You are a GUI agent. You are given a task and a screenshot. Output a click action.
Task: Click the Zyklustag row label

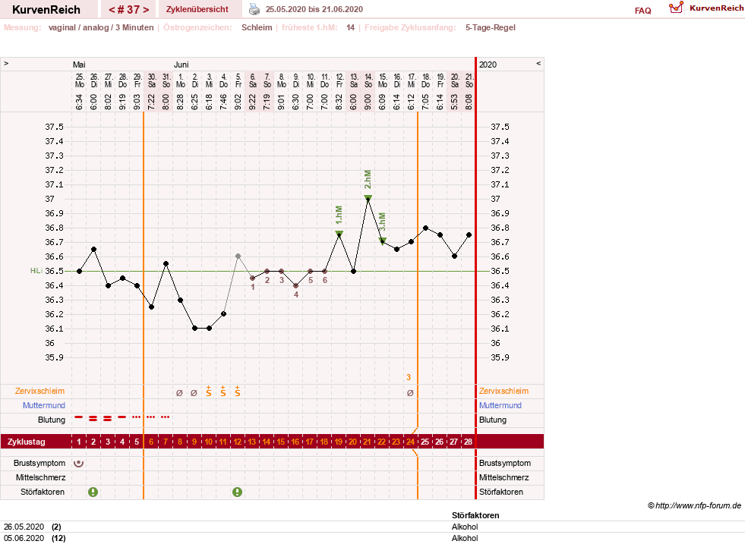coord(27,442)
